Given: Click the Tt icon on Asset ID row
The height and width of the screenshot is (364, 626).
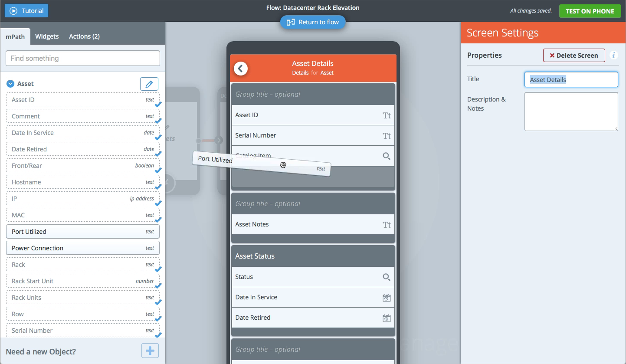Looking at the screenshot, I should pos(387,115).
